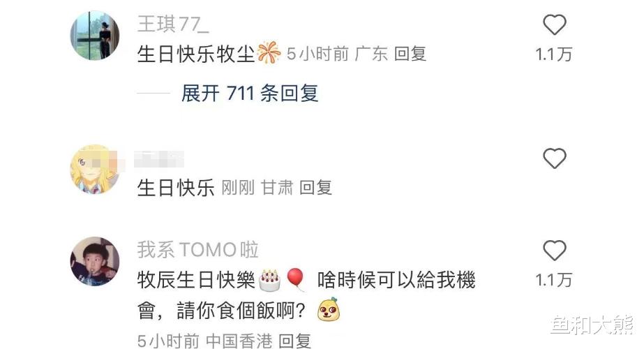Screen dimensions: 644x349
Task: Open username 王琪77_
Action: [x=173, y=24]
